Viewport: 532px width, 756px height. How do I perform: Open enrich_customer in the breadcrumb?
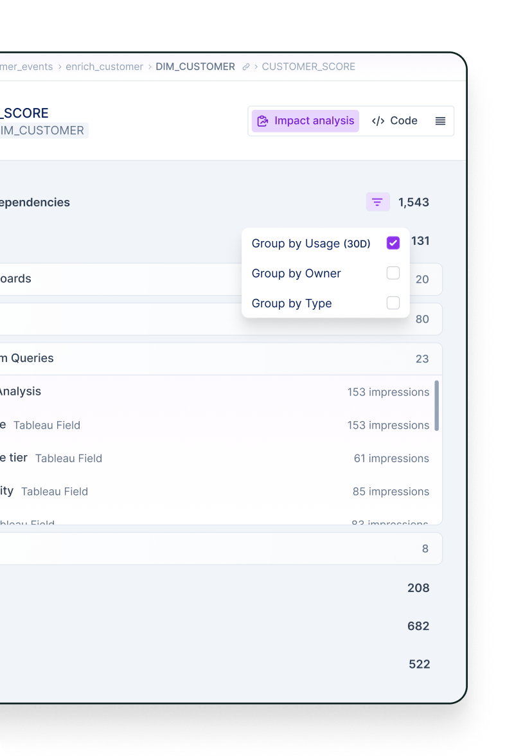point(104,67)
